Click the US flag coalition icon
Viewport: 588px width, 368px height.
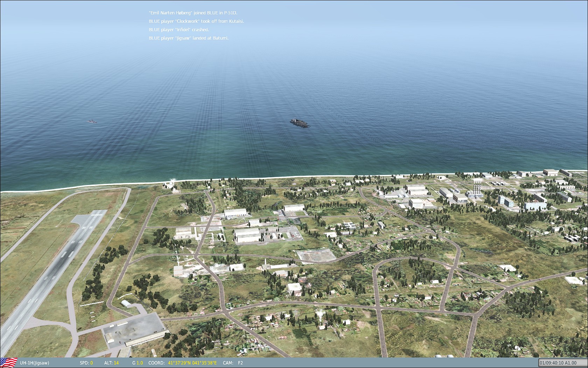9,363
